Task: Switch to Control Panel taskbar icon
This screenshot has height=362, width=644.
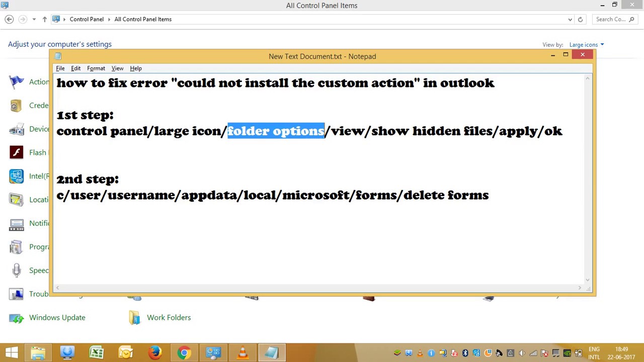Action: (x=213, y=353)
